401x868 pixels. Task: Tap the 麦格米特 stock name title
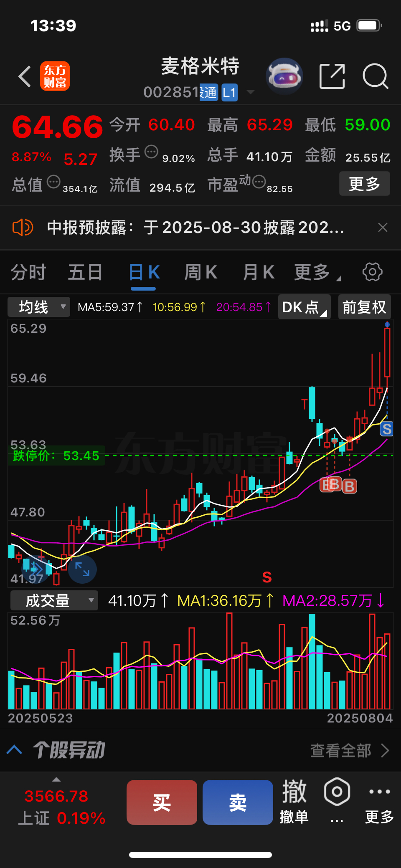[200, 66]
